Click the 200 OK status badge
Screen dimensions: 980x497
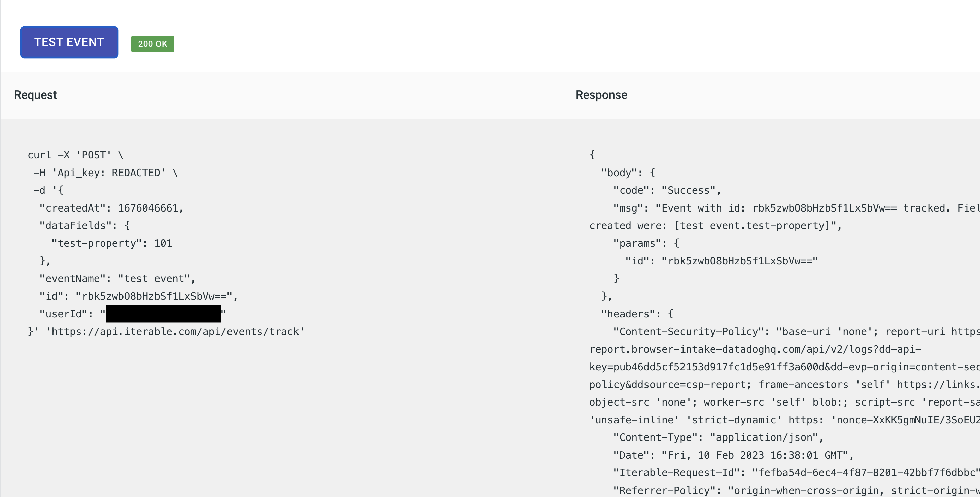(152, 44)
